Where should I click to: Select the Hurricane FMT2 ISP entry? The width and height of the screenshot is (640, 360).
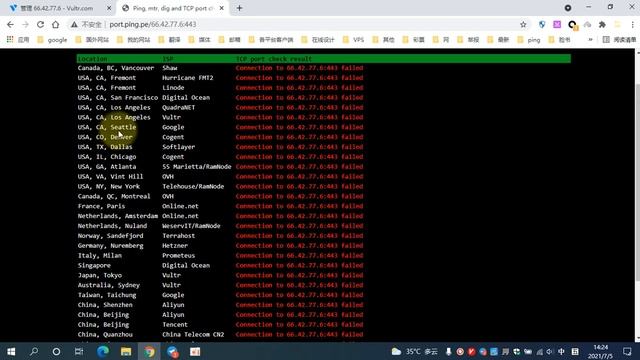click(187, 78)
